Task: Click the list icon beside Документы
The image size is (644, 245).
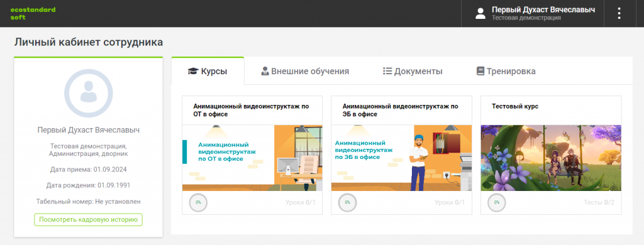Action: tap(387, 71)
